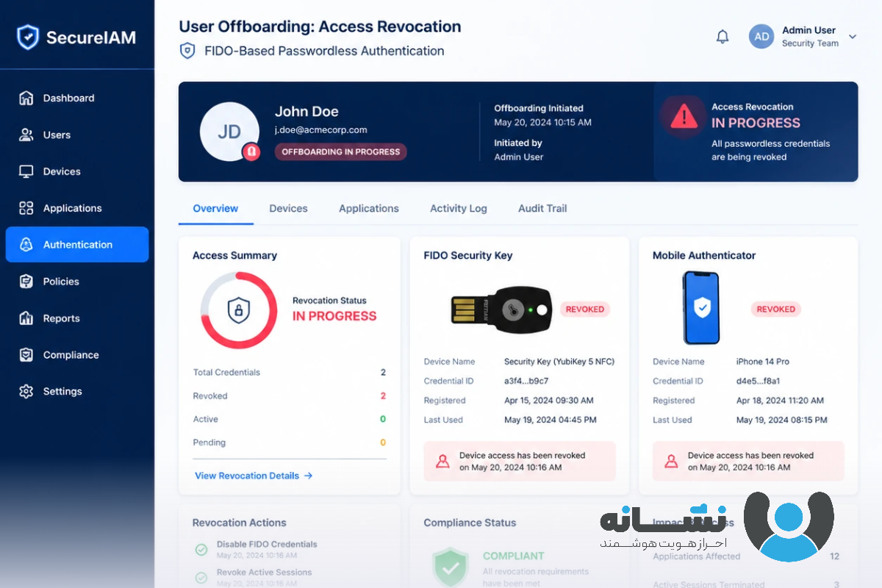Click the Authentication sidebar icon
This screenshot has height=588, width=882.
(26, 245)
